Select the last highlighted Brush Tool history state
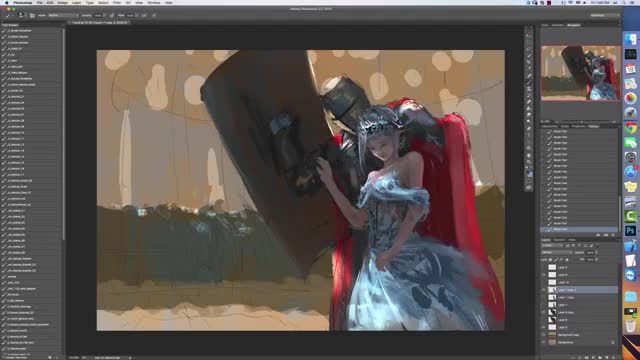This screenshot has height=360, width=640. (x=580, y=229)
